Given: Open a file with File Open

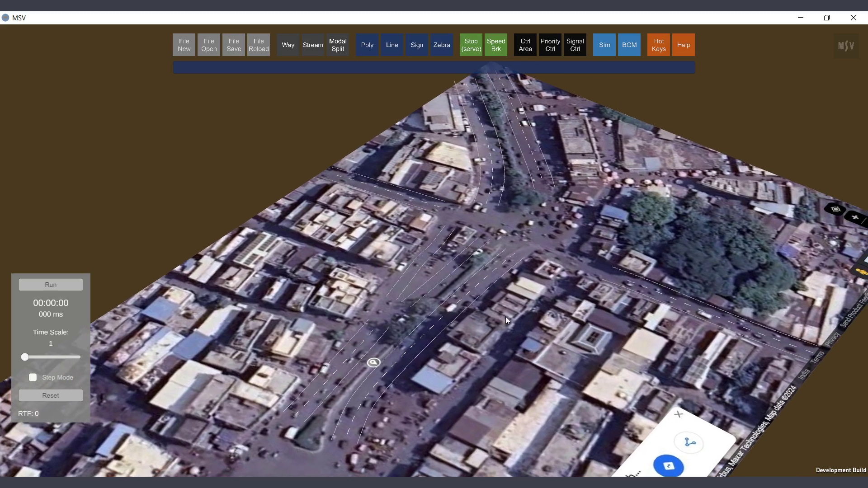Looking at the screenshot, I should [x=209, y=45].
